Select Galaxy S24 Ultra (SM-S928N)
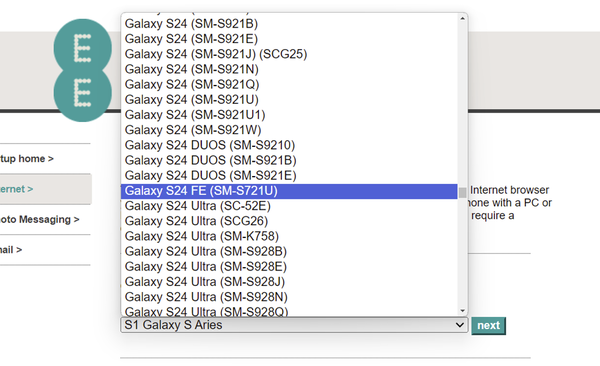The height and width of the screenshot is (366, 600). (x=289, y=297)
